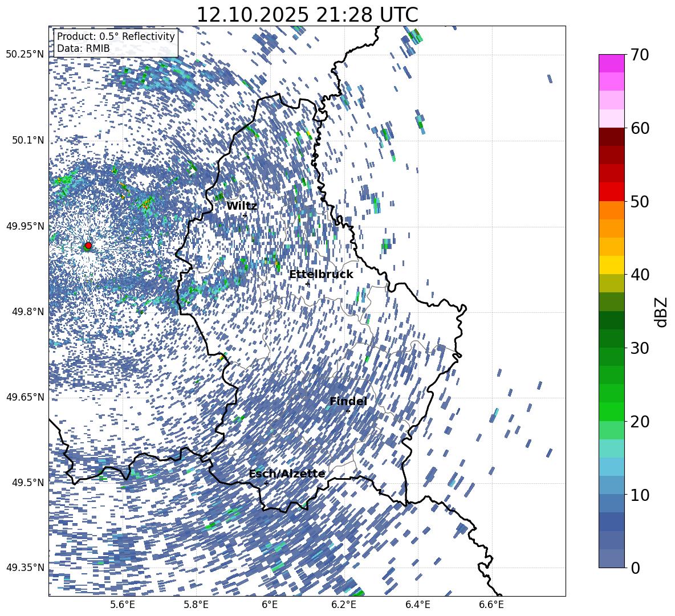Screen dimensions: 675x616
Task: Click the Findel location cross marker
Action: 348,411
